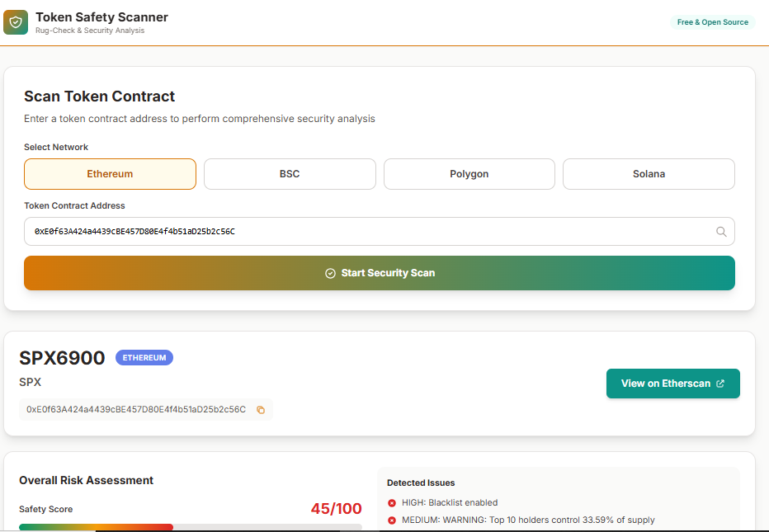This screenshot has height=532, width=769.
Task: Click the magnifier icon in the address field
Action: (x=720, y=231)
